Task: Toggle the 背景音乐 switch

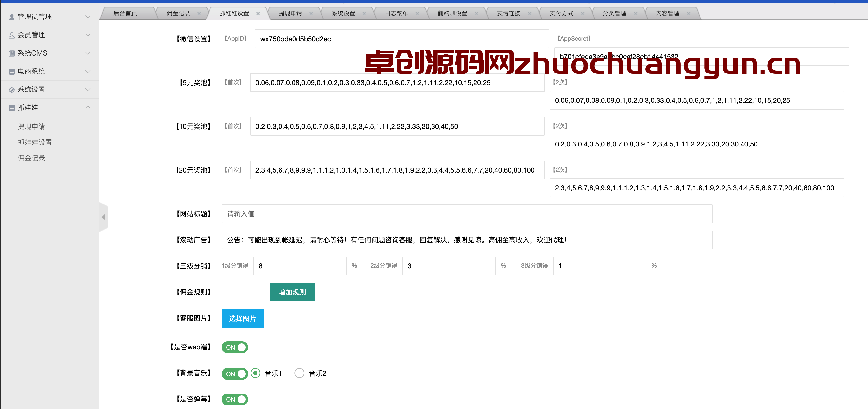Action: pos(235,374)
